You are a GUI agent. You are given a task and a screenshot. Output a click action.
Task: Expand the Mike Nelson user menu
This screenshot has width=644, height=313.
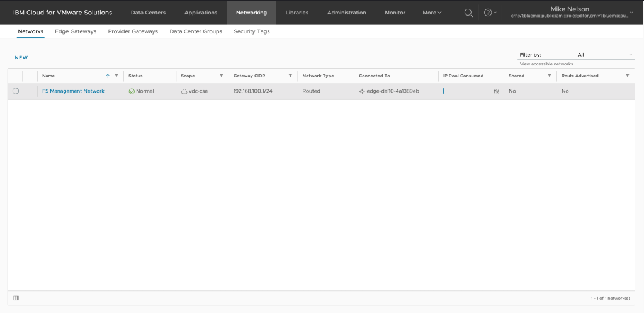click(631, 13)
